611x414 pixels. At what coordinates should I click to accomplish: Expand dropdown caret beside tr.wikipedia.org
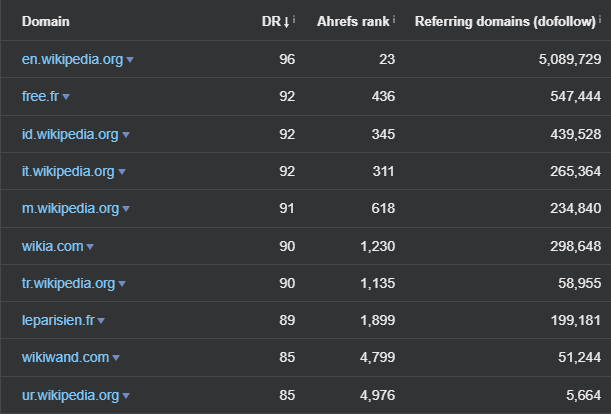pos(122,284)
